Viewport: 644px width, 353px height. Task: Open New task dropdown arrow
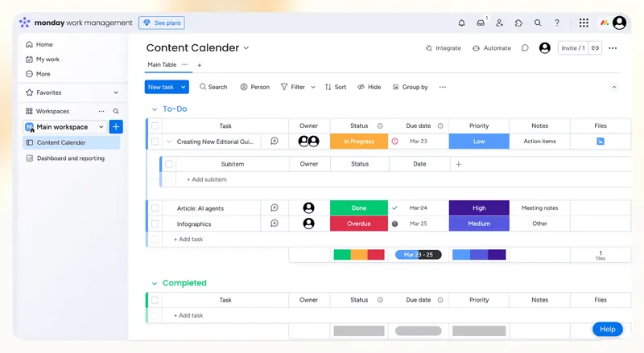(x=184, y=87)
